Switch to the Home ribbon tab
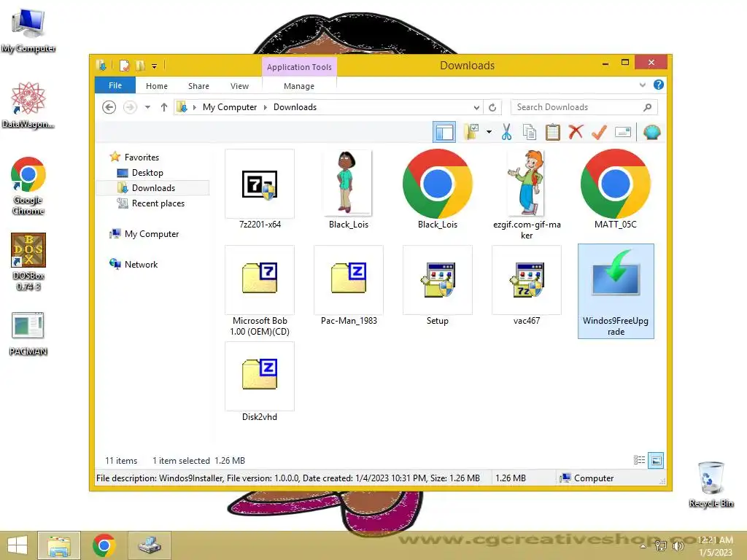Screen dimensions: 747x560 (157, 86)
